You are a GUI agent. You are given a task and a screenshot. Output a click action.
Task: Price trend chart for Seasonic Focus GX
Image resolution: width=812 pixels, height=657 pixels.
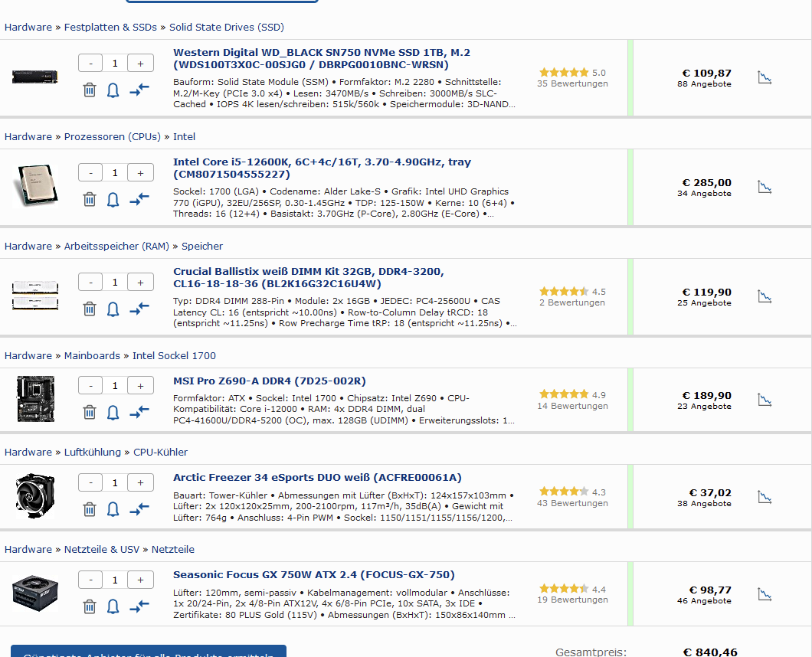pyautogui.click(x=765, y=594)
